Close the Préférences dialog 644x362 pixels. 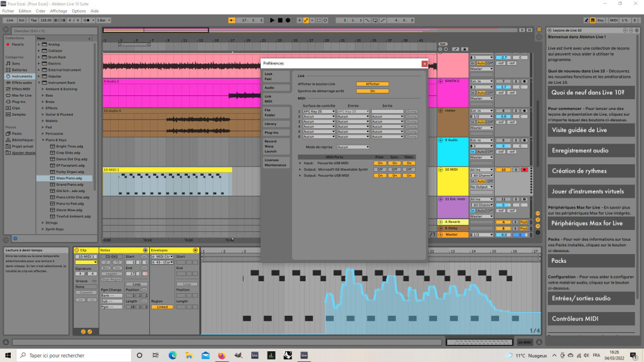click(424, 64)
